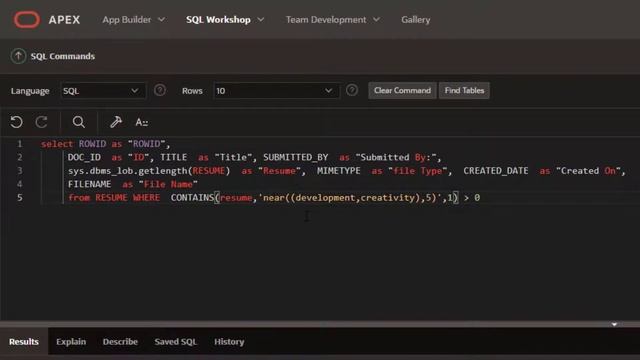Switch to Describe tab
This screenshot has height=360, width=640.
coord(120,342)
